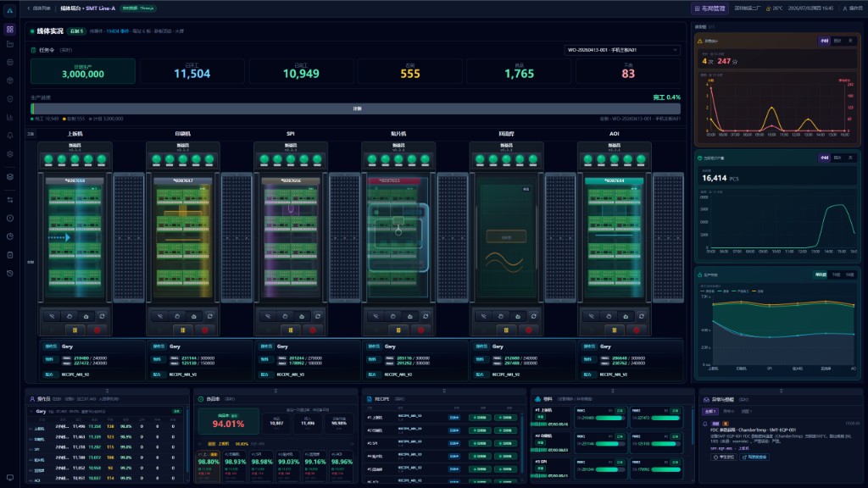Pause the SPI machine with yellow button
The image size is (868, 488).
291,330
